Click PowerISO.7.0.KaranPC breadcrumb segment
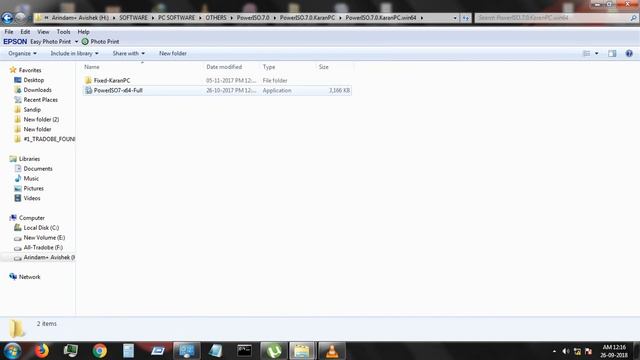 tap(307, 18)
